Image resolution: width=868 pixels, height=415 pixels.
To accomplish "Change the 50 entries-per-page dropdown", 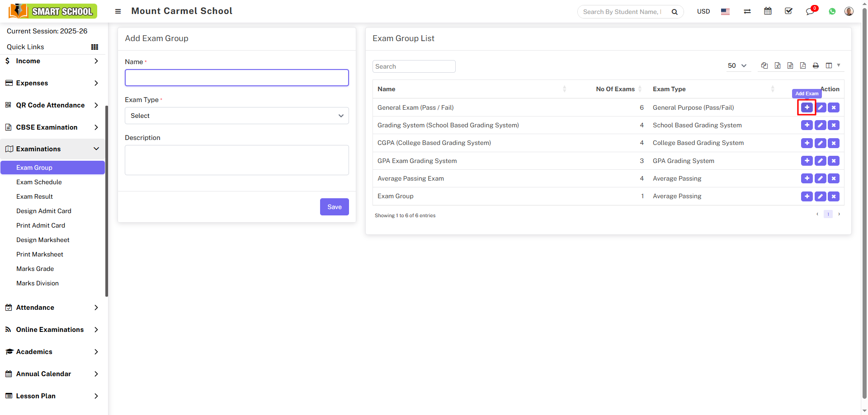I will pos(737,65).
